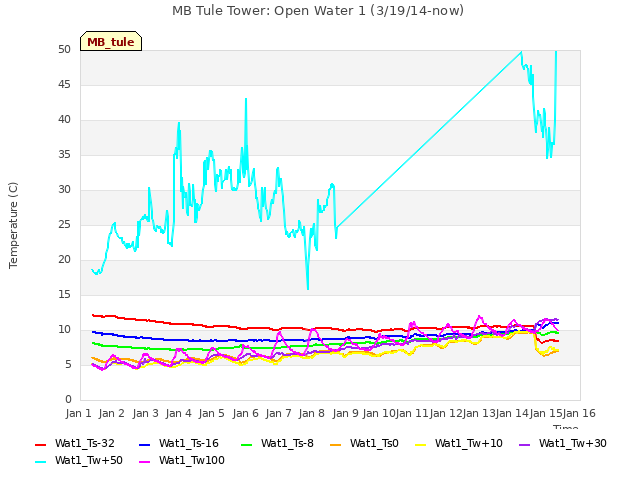Click the Jan 8 x-axis tick label
The height and width of the screenshot is (480, 640).
pyautogui.click(x=311, y=413)
